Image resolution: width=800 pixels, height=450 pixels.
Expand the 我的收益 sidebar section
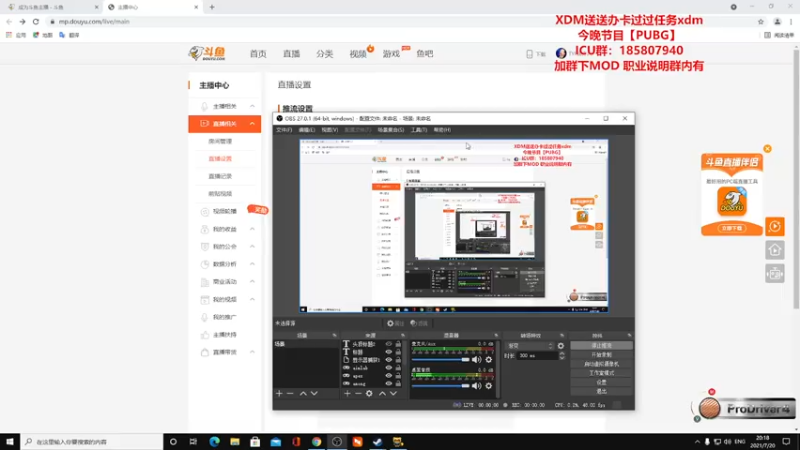[252, 229]
